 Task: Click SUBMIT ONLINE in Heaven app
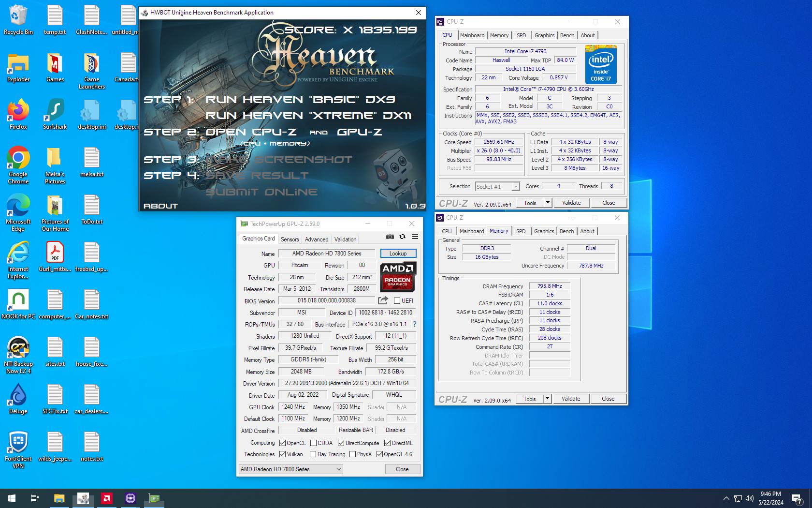tap(261, 192)
